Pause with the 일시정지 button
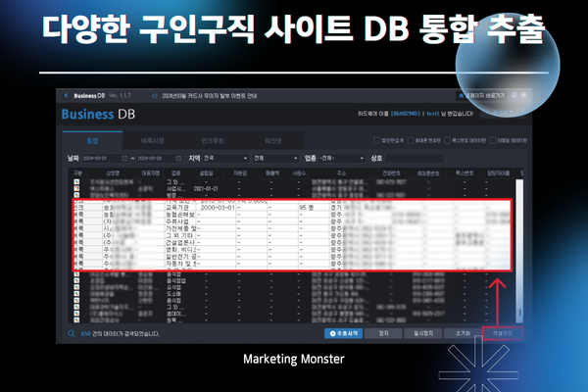 coord(423,333)
